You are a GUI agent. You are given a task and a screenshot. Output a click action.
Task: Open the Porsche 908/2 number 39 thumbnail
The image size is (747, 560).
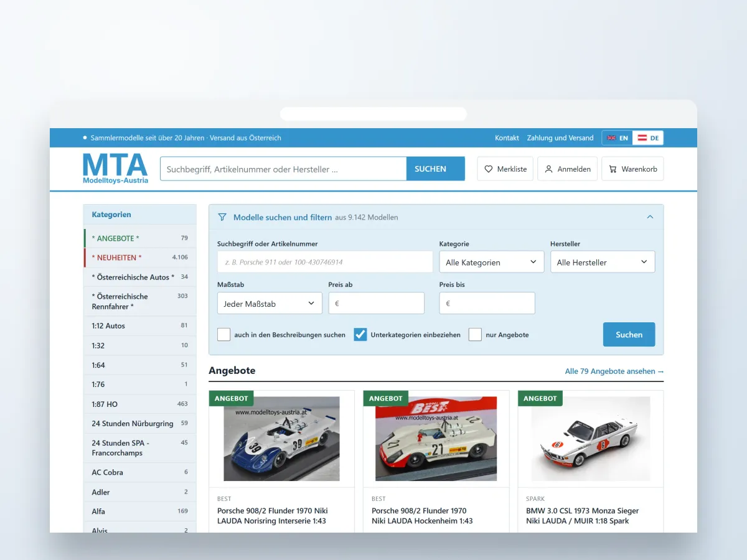click(x=282, y=439)
